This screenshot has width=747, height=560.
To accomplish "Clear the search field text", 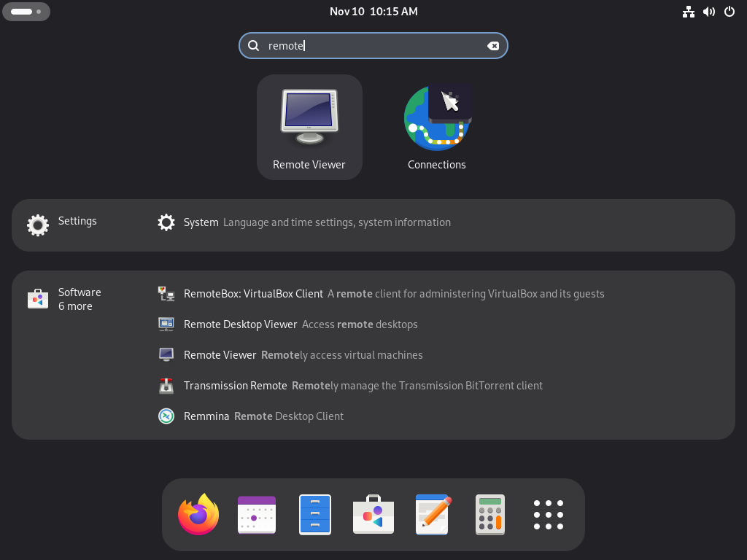I will (493, 46).
